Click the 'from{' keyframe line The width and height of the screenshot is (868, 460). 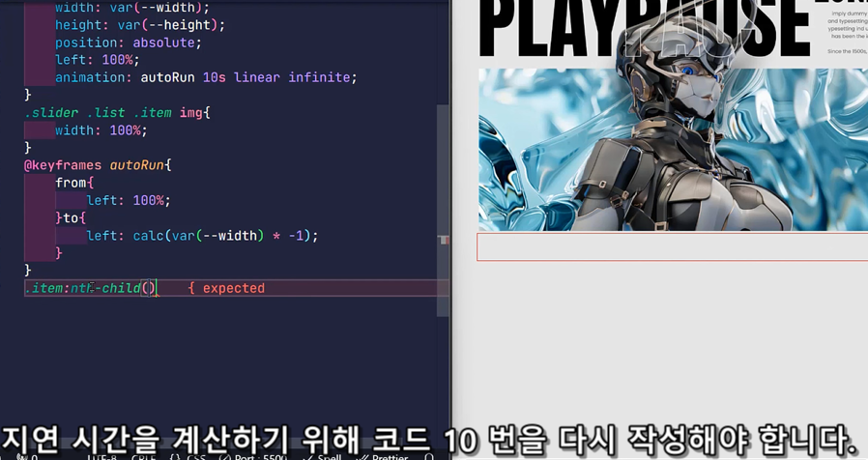coord(74,183)
